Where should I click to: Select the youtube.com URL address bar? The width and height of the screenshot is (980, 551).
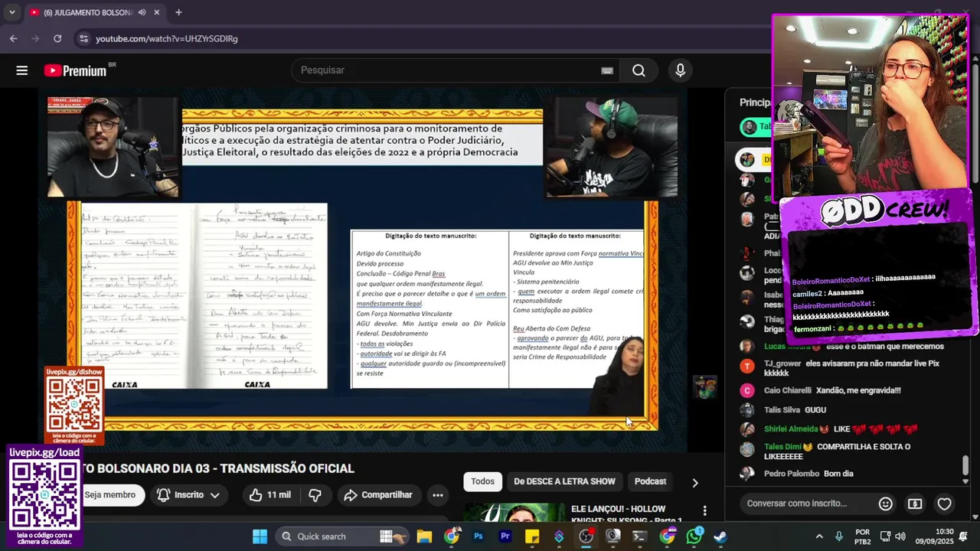pyautogui.click(x=167, y=38)
